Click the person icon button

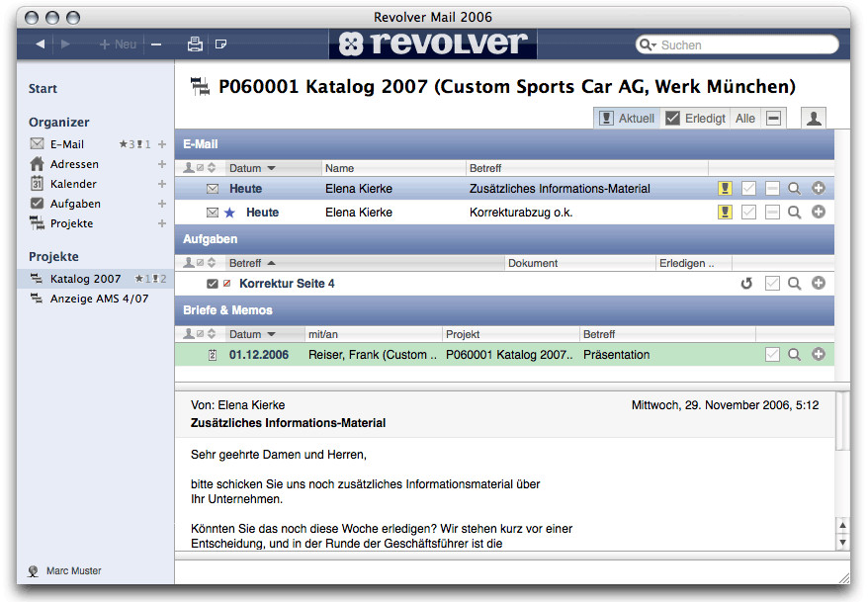coord(814,119)
